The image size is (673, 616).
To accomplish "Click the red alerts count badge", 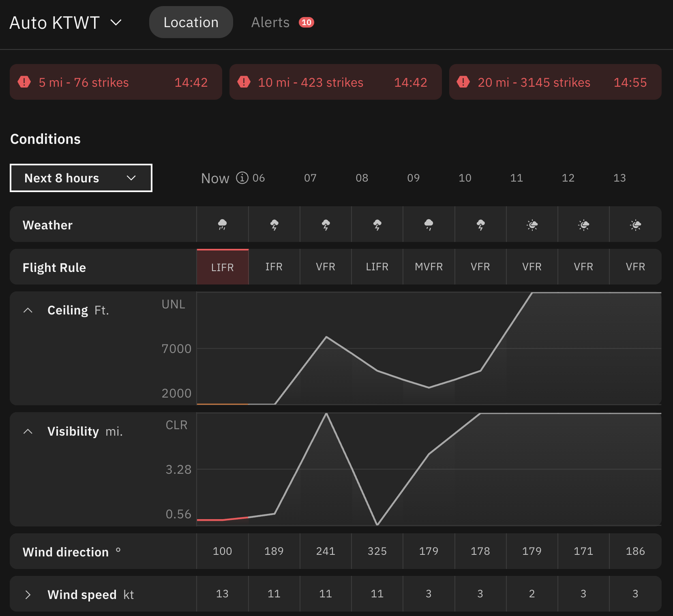I will click(306, 22).
